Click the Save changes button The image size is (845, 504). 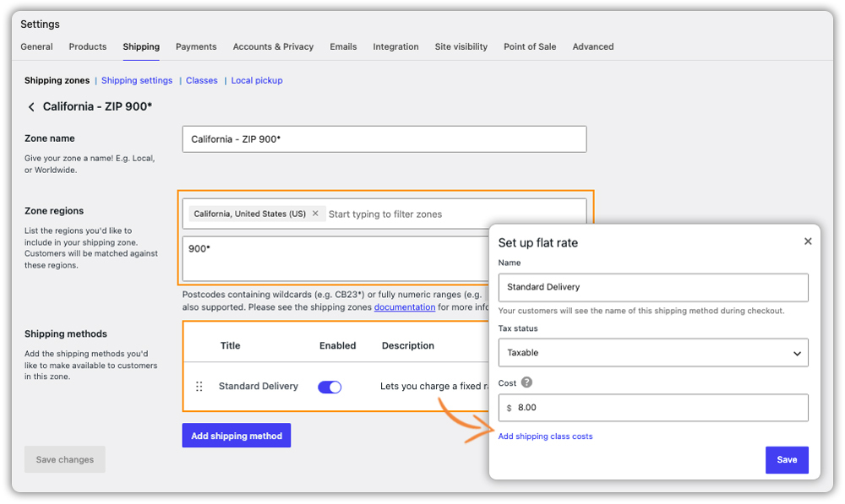[65, 459]
